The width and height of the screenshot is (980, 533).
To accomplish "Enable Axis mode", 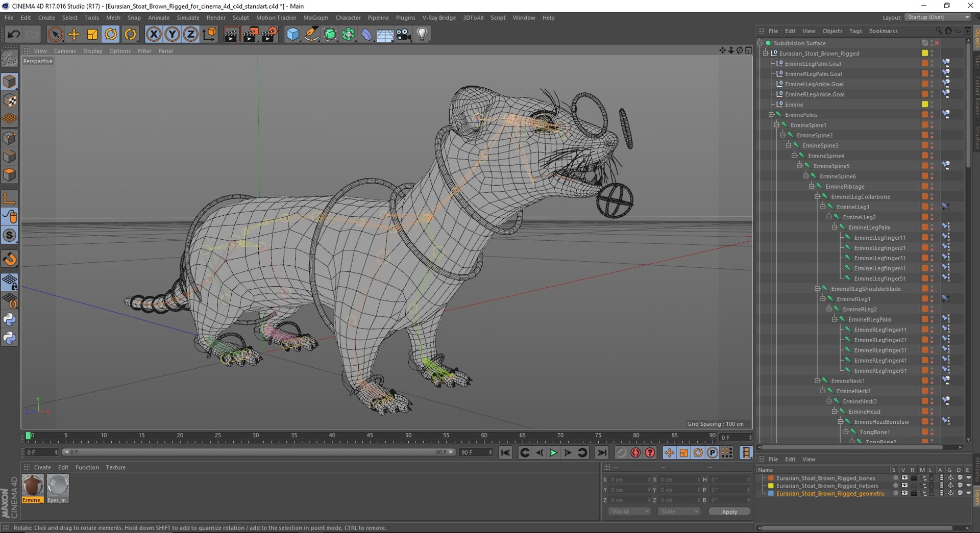I will coord(10,198).
